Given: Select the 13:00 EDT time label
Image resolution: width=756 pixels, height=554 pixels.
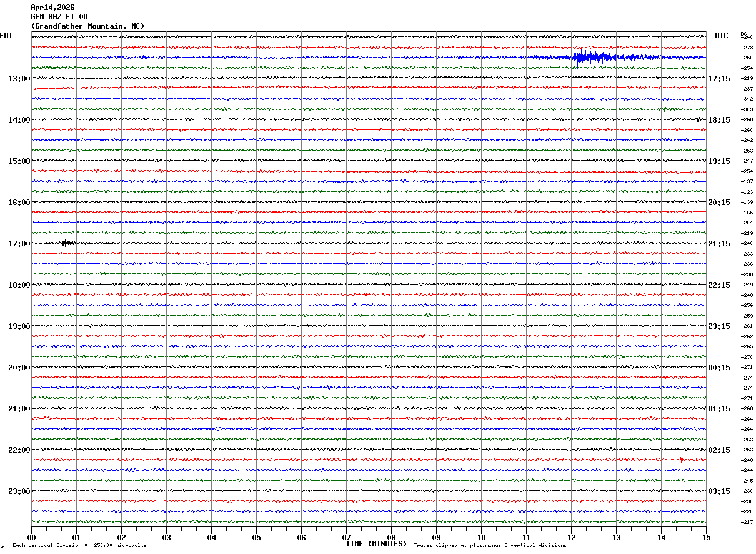Looking at the screenshot, I should click(x=19, y=78).
